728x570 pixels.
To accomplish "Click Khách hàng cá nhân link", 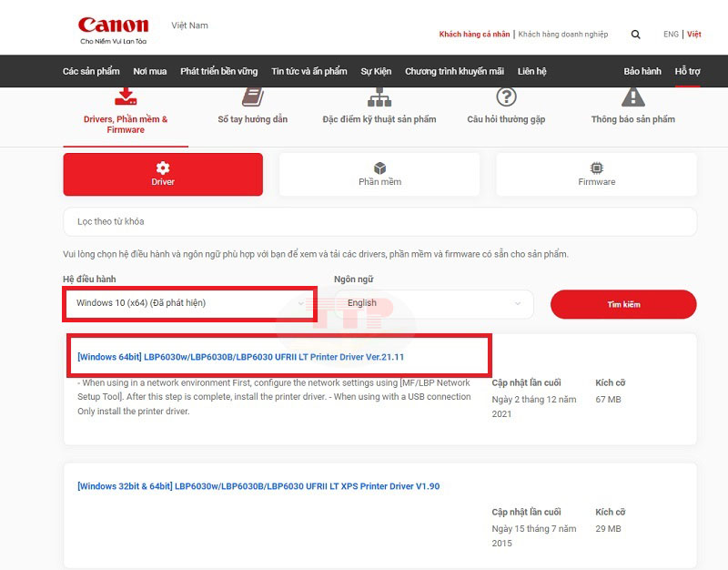I will pos(474,35).
